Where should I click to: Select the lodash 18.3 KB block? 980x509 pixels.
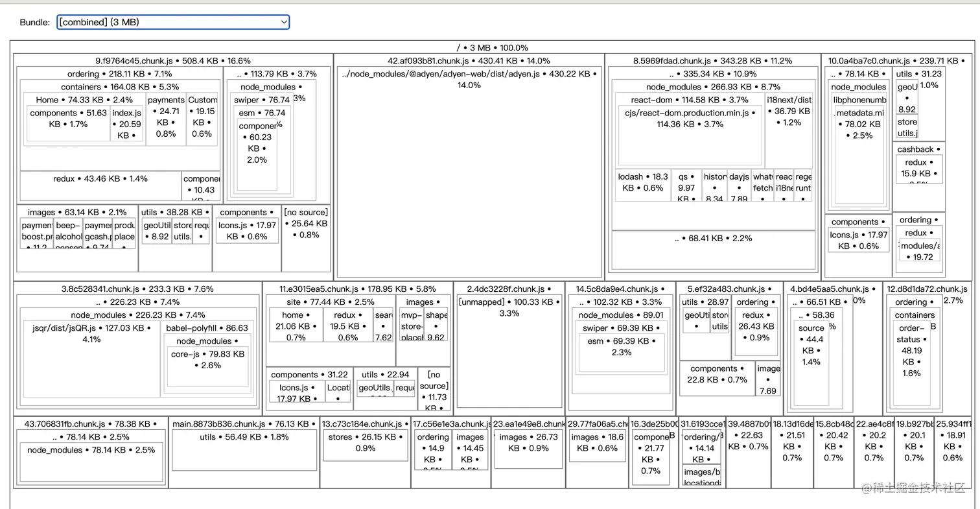tap(643, 185)
